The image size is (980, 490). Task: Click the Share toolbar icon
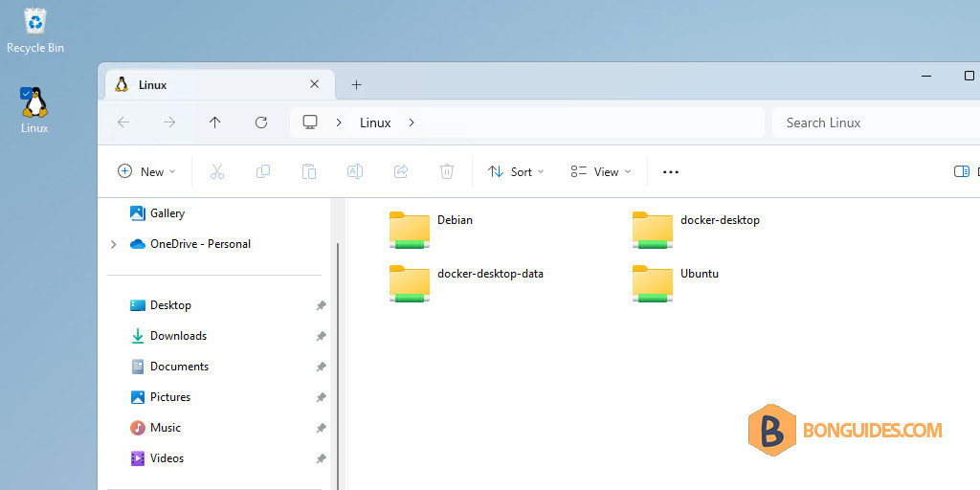(401, 171)
